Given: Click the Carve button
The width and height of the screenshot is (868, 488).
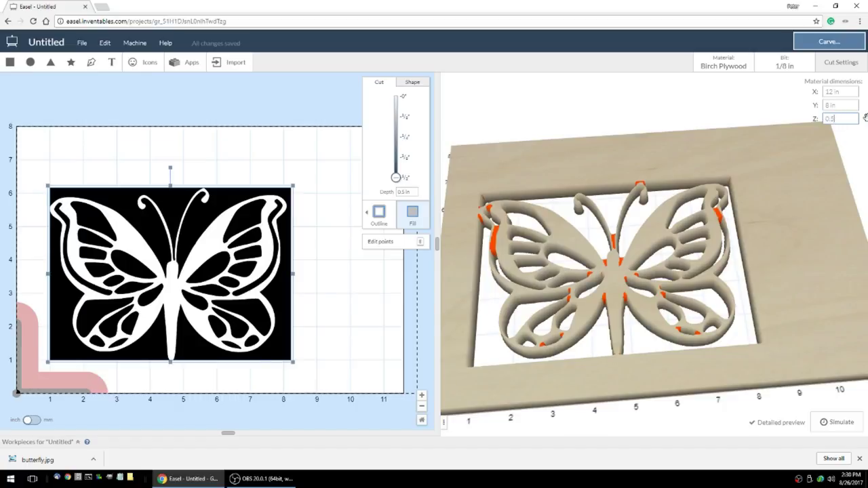Looking at the screenshot, I should pos(829,41).
